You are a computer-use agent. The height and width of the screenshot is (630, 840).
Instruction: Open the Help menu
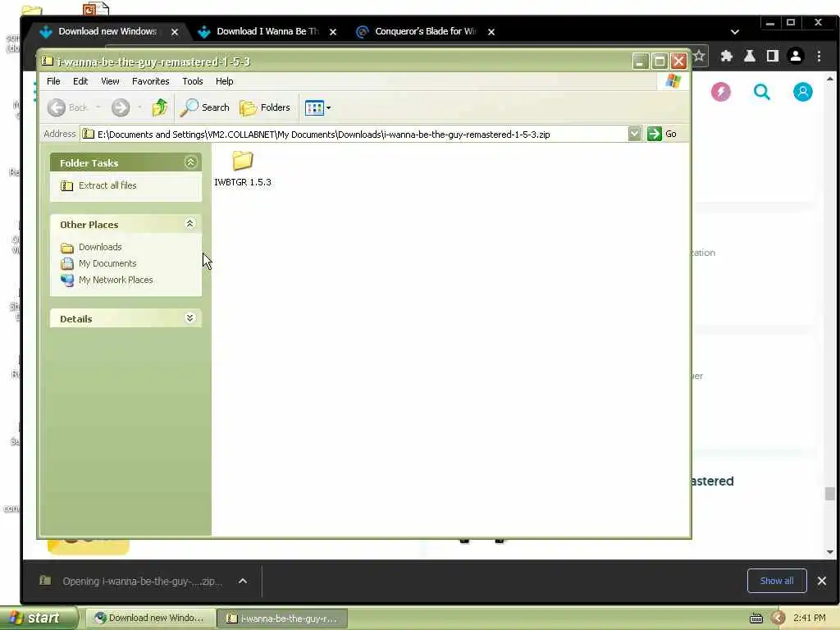pos(225,81)
